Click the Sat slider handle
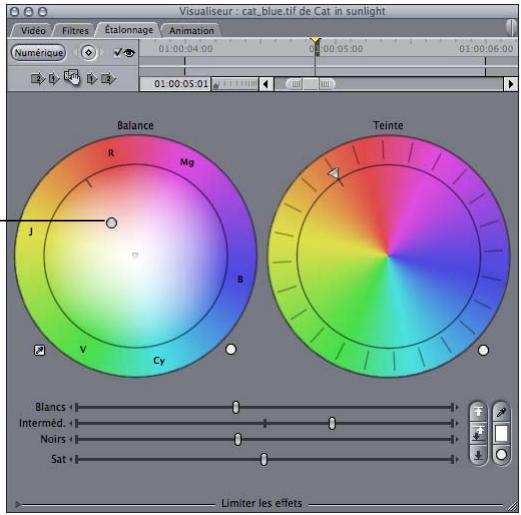This screenshot has height=515, width=521. [x=263, y=459]
